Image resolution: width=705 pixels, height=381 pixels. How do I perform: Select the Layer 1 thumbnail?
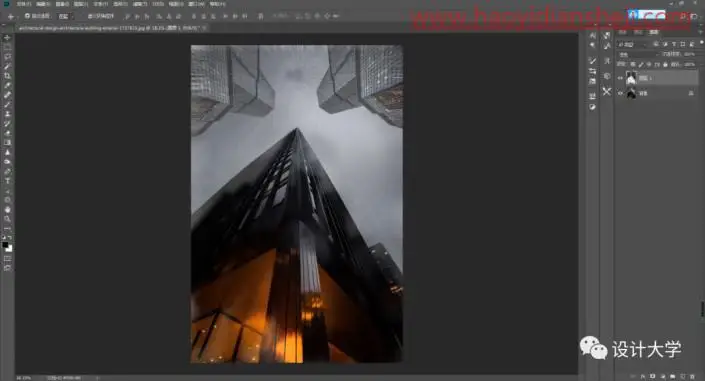coord(631,78)
